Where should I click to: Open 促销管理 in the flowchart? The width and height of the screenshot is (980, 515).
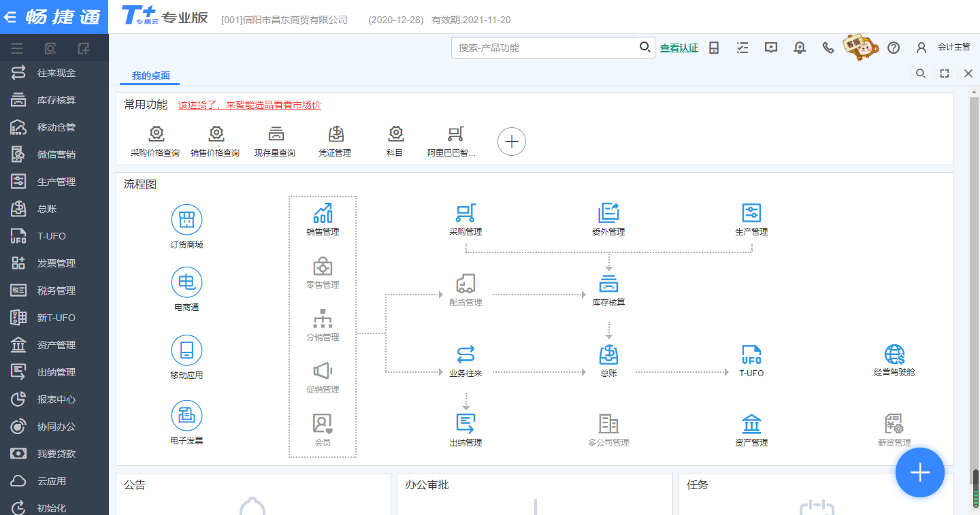click(323, 377)
